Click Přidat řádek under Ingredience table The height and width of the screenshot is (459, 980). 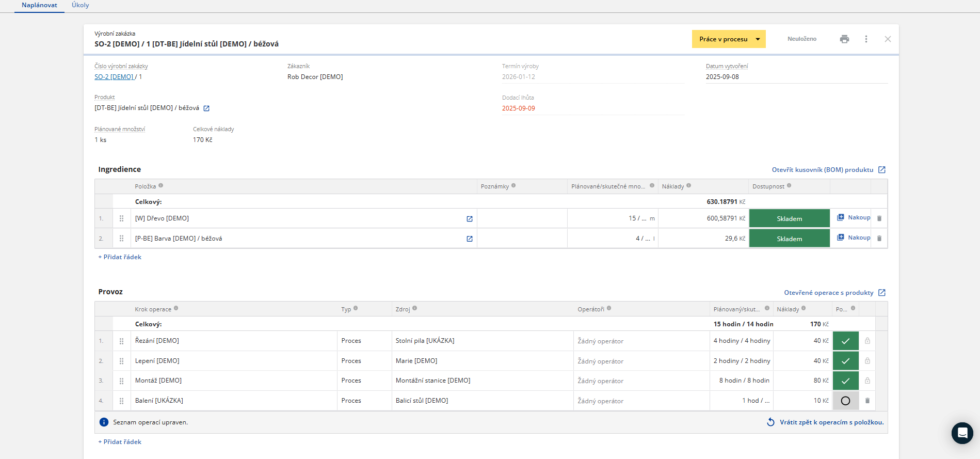[x=120, y=257]
